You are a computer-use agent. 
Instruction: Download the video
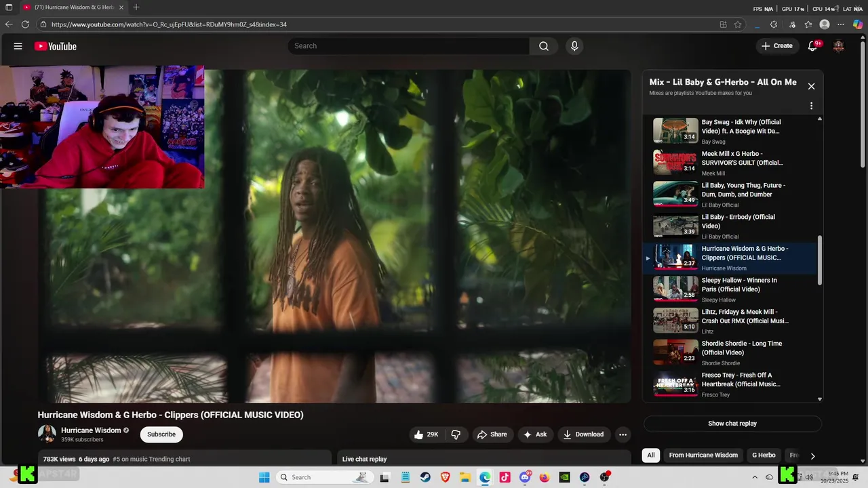coord(583,434)
